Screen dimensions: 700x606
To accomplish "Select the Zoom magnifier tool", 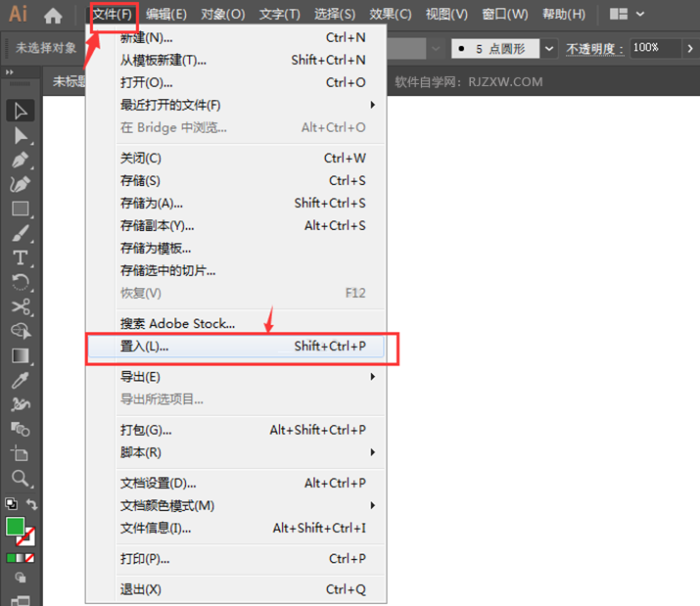I will (x=21, y=478).
